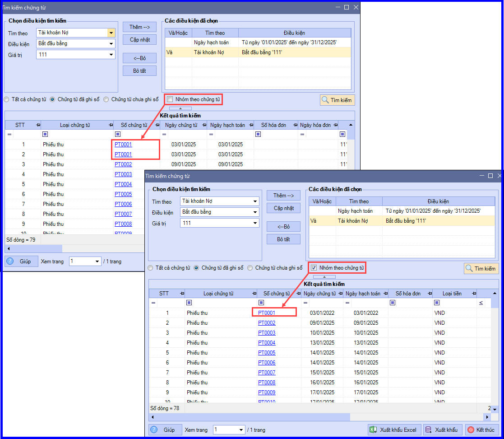Select Tất cả chứng từ radio in back window
504x439 pixels.
coord(6,99)
